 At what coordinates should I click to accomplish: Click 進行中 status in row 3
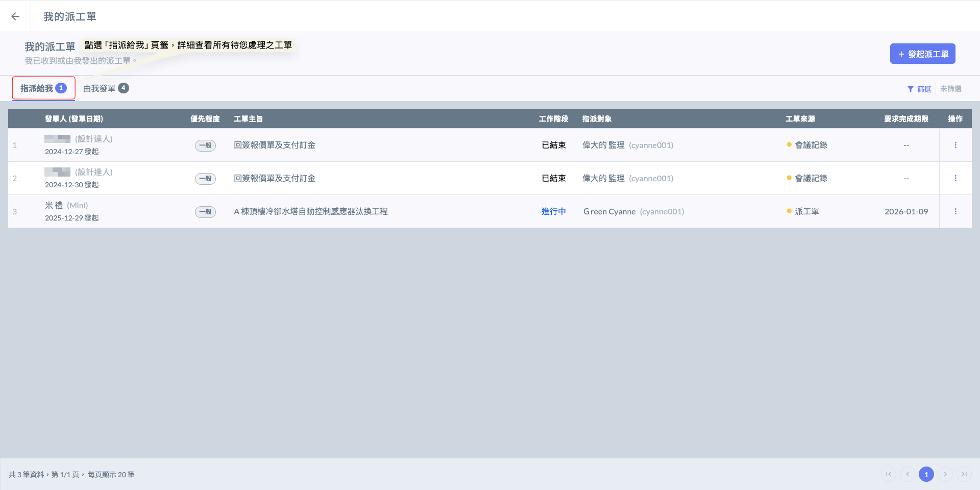click(553, 211)
